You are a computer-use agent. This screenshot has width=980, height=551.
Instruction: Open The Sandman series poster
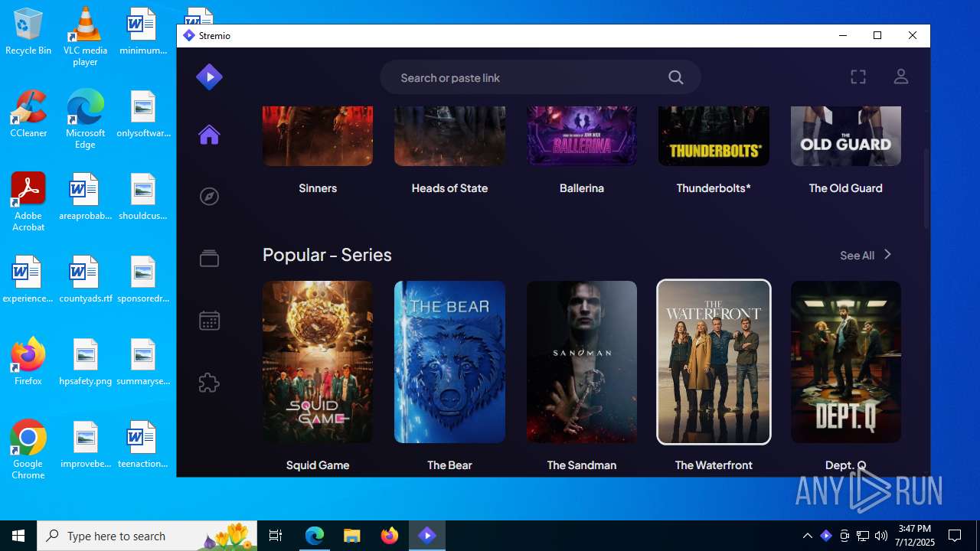point(582,362)
